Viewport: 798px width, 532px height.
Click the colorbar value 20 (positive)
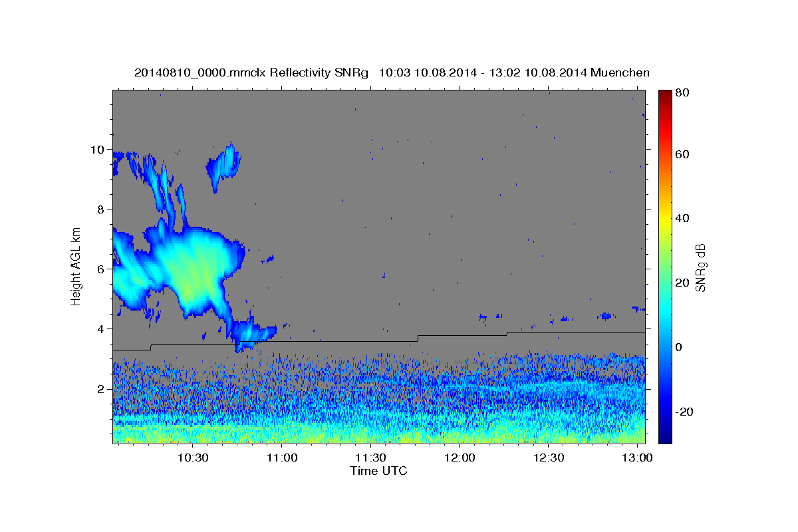pyautogui.click(x=683, y=283)
